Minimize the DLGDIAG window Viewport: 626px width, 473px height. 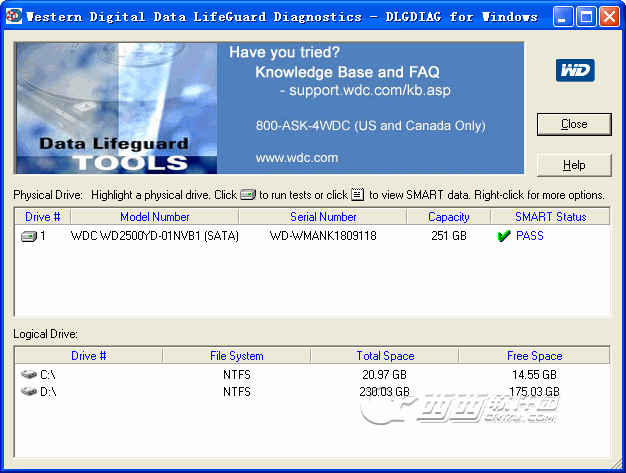[563, 17]
